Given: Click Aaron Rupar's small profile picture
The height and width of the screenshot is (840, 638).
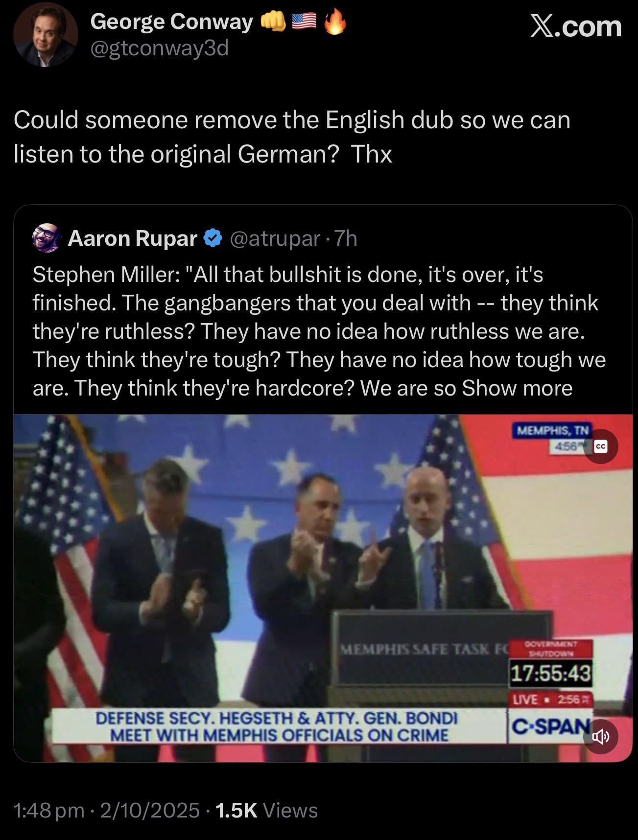Looking at the screenshot, I should (x=46, y=238).
